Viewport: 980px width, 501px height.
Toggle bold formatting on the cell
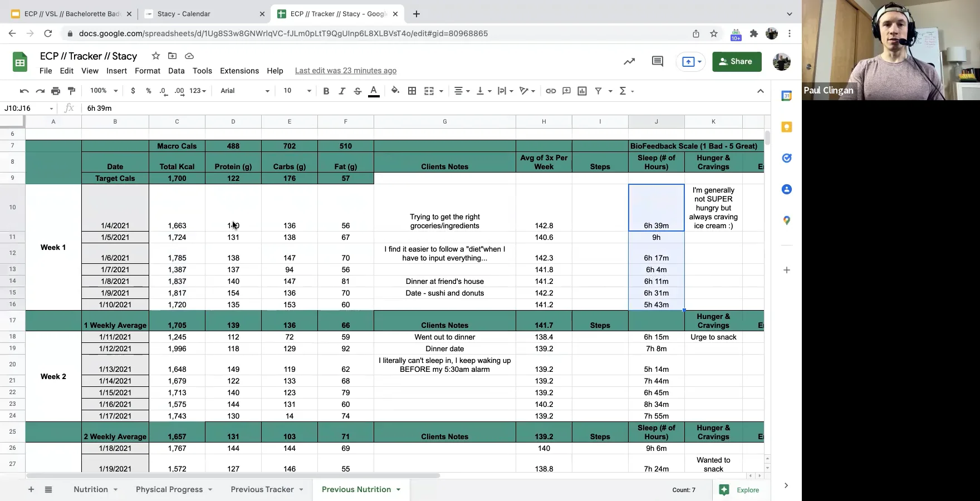tap(326, 91)
